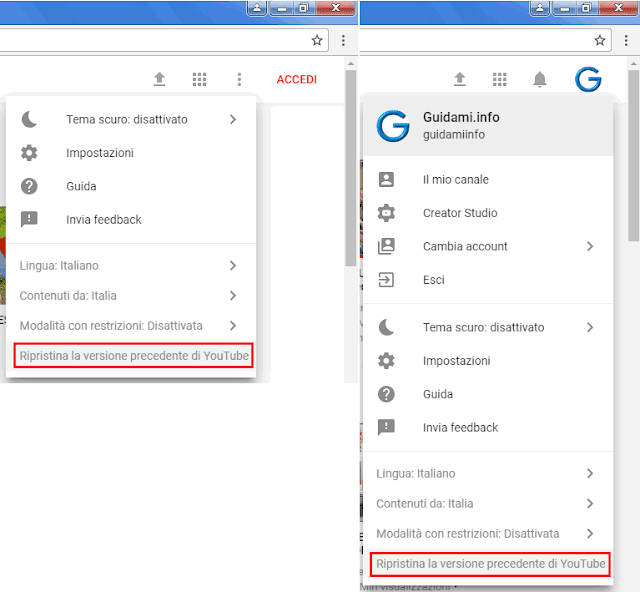Click moon icon in left menu
The width and height of the screenshot is (640, 592).
[x=29, y=119]
